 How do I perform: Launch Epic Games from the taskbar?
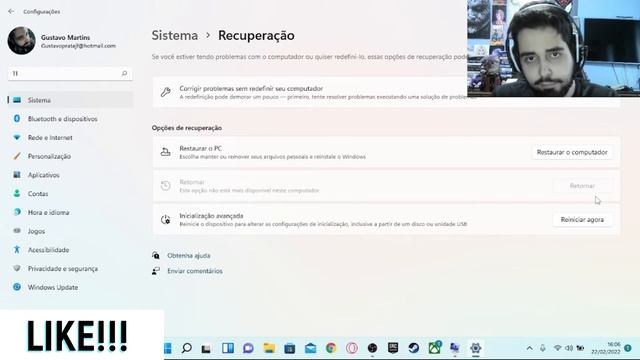(x=393, y=348)
